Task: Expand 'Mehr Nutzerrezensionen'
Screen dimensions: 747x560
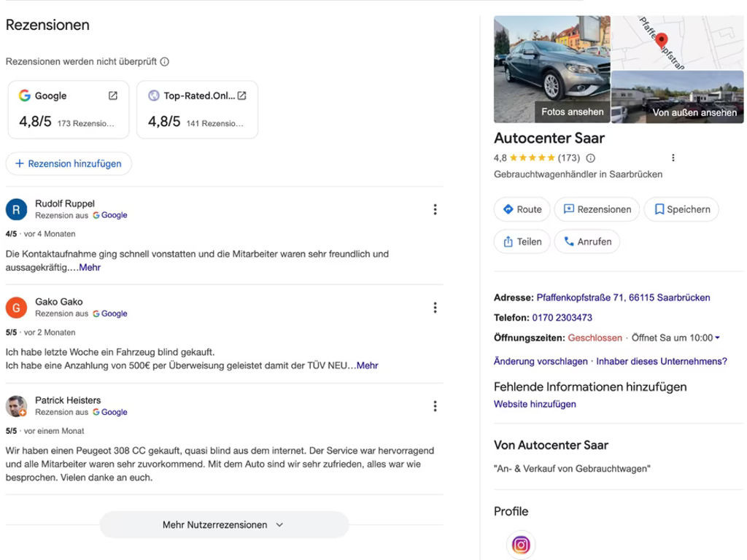Action: [225, 525]
